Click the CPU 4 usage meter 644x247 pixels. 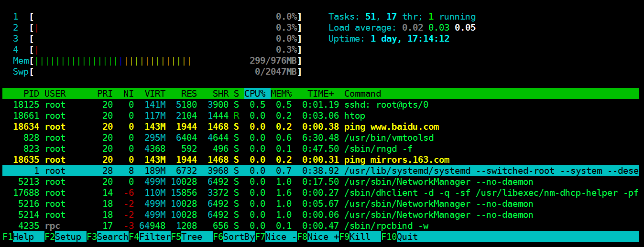coord(158,50)
